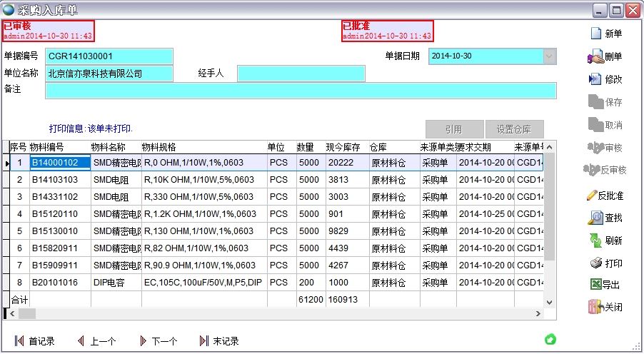Click the empty 经手人 field
644x354 pixels.
[301, 74]
